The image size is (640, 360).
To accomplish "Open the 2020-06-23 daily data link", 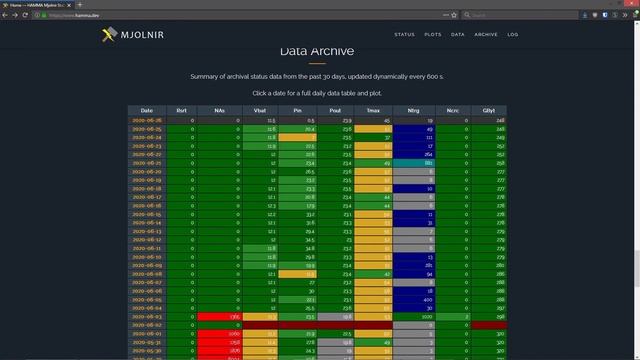I will point(147,146).
